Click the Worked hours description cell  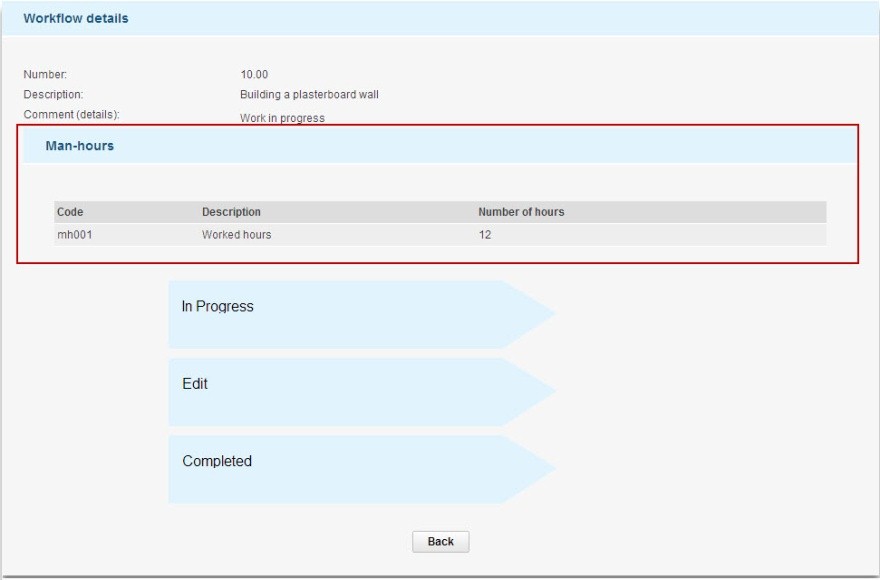238,232
